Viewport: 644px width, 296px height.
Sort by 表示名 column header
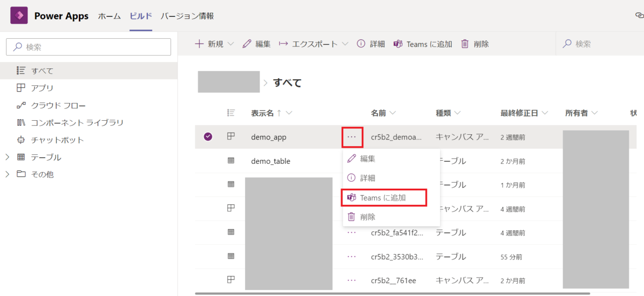coord(262,113)
